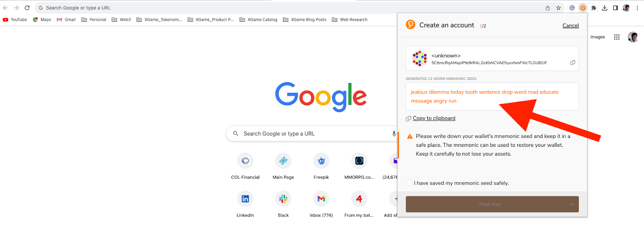Open Chrome downloads icon

click(605, 8)
